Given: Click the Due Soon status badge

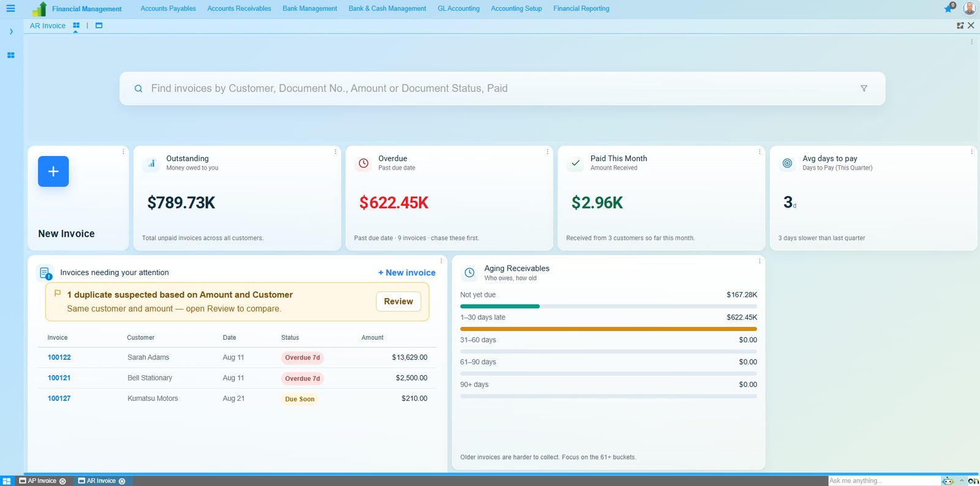Looking at the screenshot, I should tap(300, 399).
